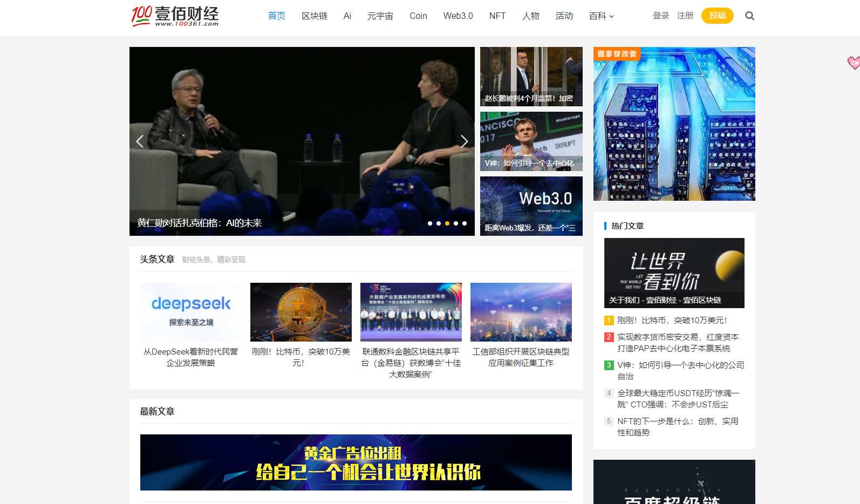Open hot article V神：如何引导一个去中心化的公司自治
This screenshot has width=860, height=504.
(681, 371)
